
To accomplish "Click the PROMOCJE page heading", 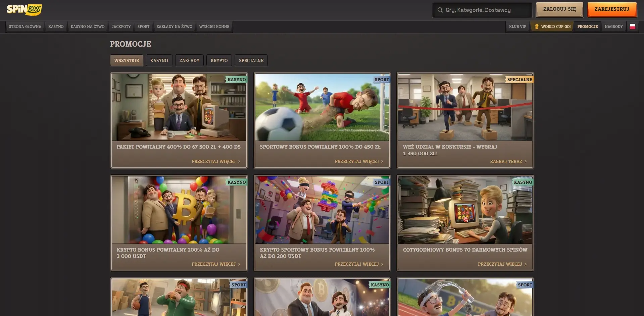I will [131, 44].
